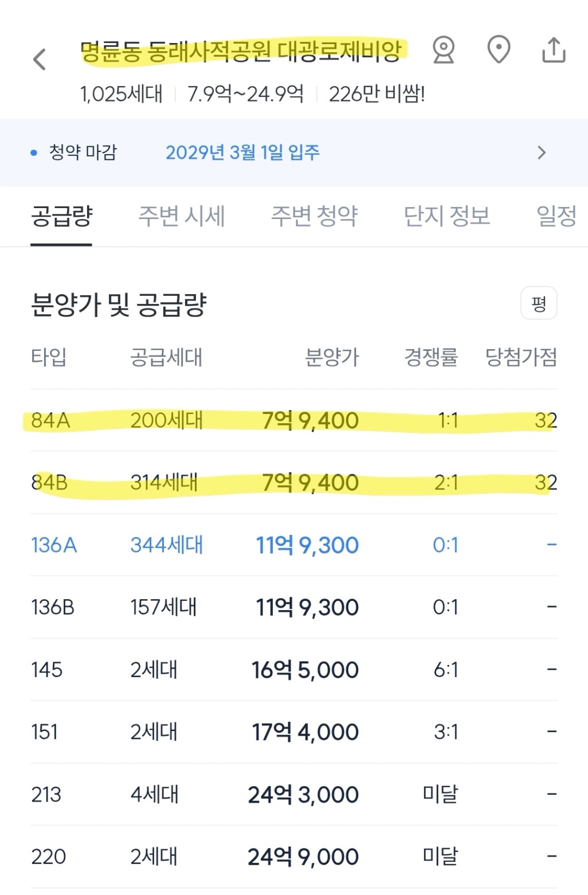This screenshot has height=895, width=588.
Task: Toggle the 평 unit switch button
Action: (x=538, y=303)
